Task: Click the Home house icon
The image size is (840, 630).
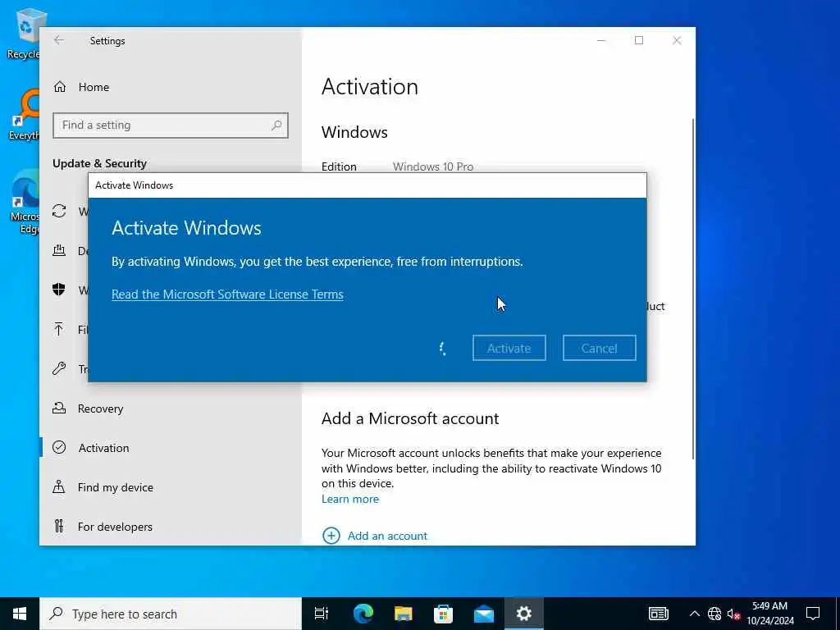Action: click(59, 87)
